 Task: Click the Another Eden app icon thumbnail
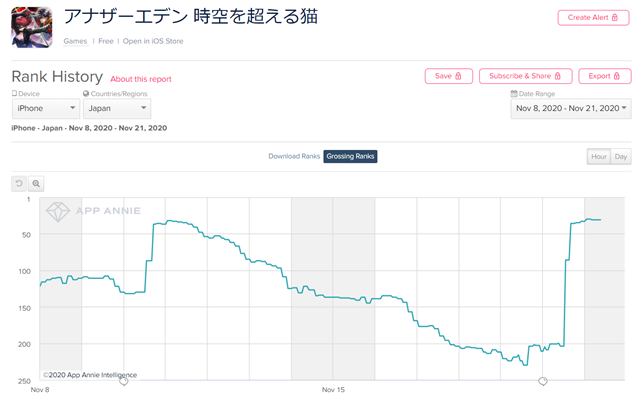(x=32, y=28)
